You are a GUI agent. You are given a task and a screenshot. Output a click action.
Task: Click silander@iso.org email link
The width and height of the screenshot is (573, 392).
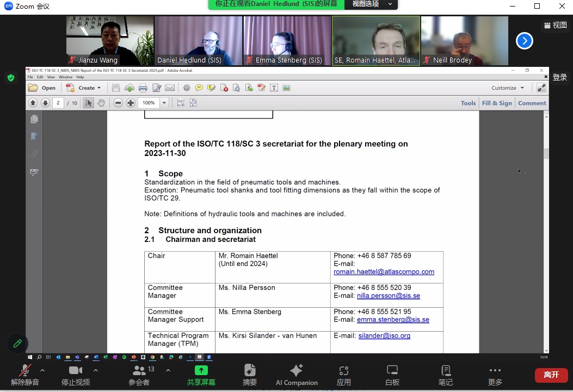(384, 335)
